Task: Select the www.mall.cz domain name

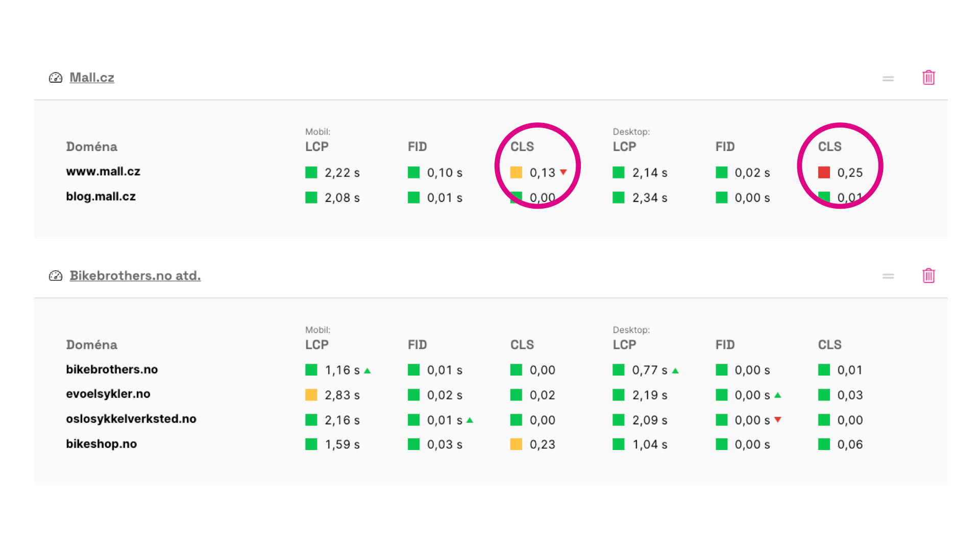Action: (103, 171)
